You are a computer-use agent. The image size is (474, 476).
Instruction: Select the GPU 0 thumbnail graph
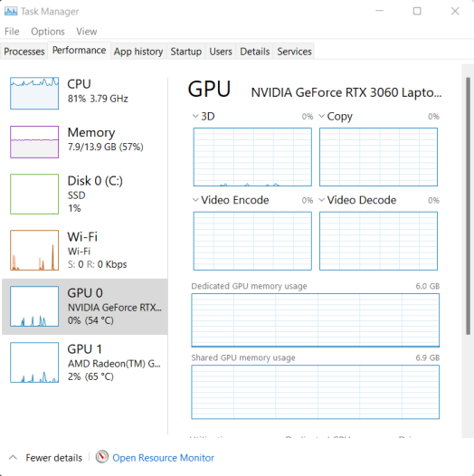click(x=34, y=306)
